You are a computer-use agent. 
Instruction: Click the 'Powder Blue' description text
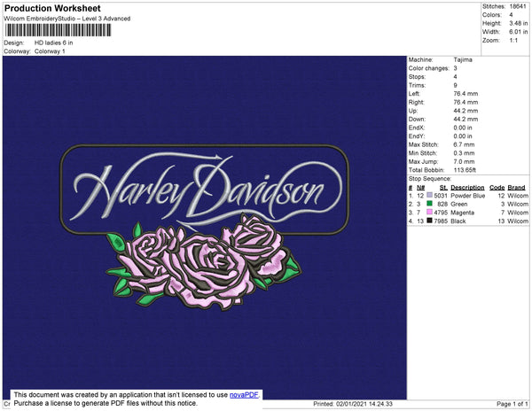coord(467,196)
